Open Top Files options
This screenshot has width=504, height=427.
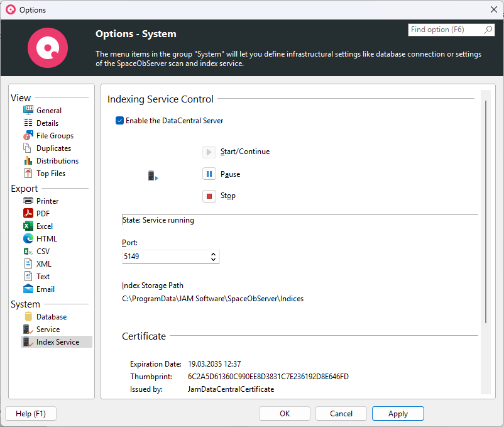[51, 174]
